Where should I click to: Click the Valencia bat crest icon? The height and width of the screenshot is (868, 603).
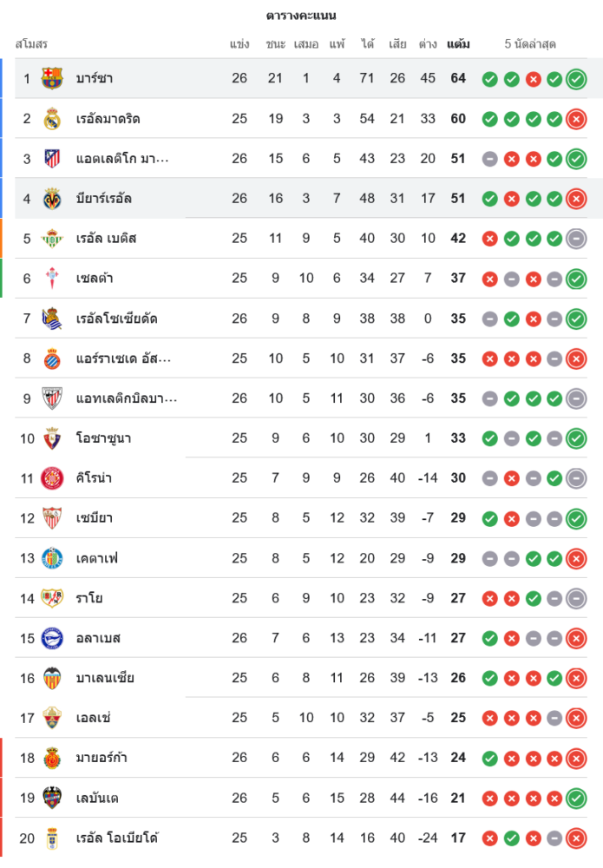click(52, 678)
